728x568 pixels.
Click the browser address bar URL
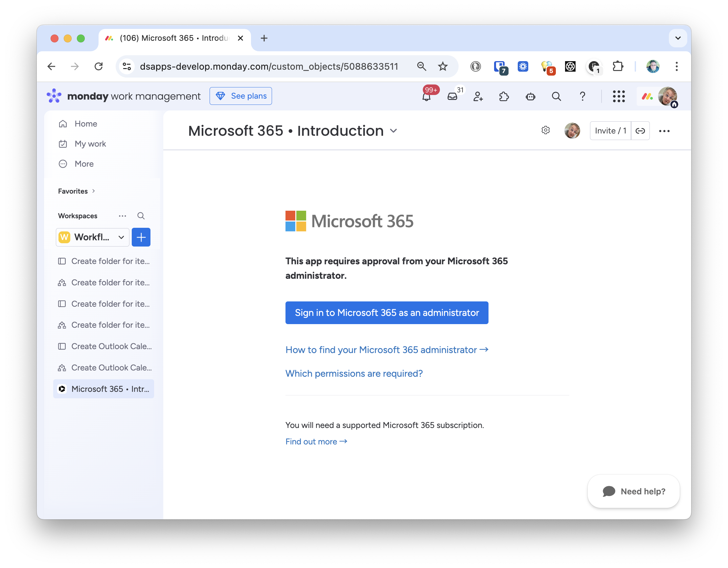point(269,66)
